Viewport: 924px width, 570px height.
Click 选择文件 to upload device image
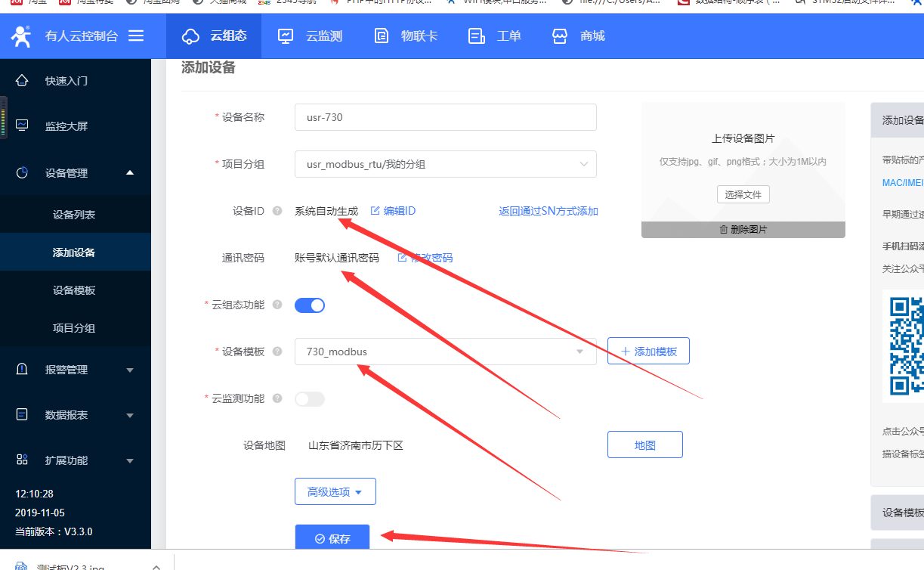pyautogui.click(x=743, y=194)
